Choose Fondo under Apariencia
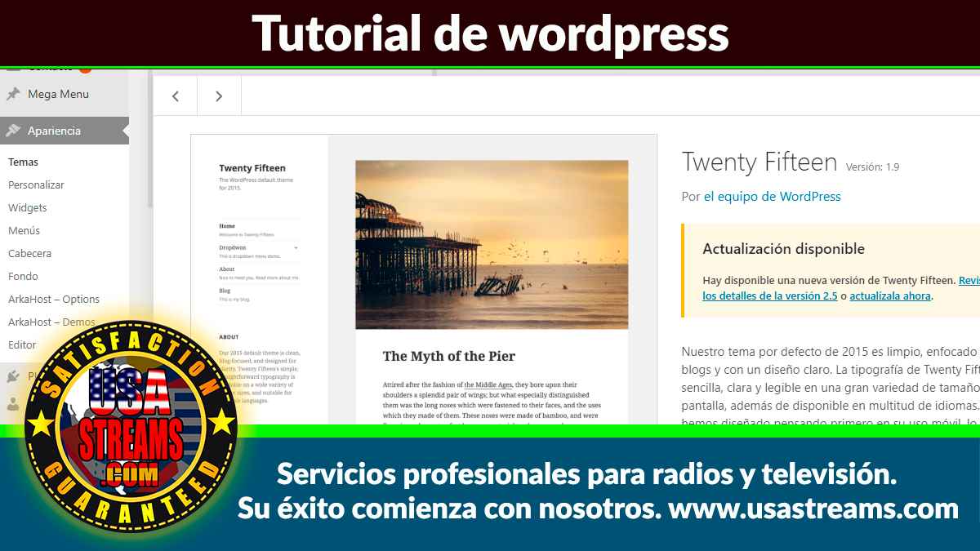This screenshot has height=551, width=980. [23, 276]
